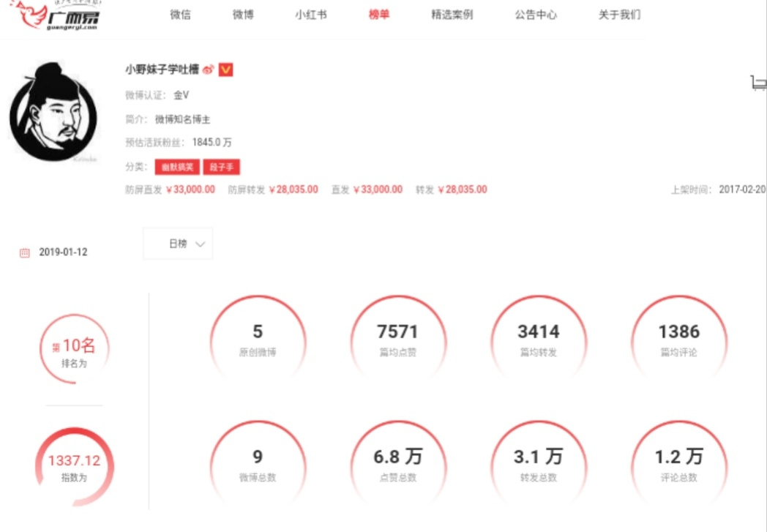Viewport: 767px width, 532px height.
Task: Click the 第10名 ranking circle
Action: [75, 348]
